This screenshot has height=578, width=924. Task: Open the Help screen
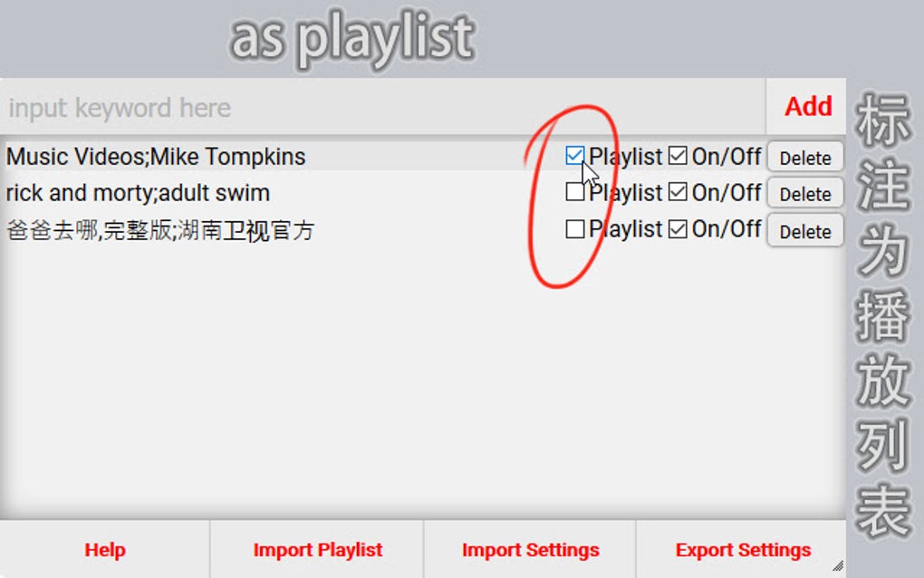[105, 549]
